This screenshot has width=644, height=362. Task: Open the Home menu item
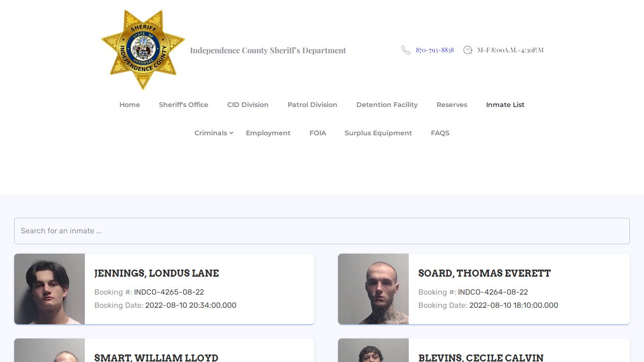point(130,105)
